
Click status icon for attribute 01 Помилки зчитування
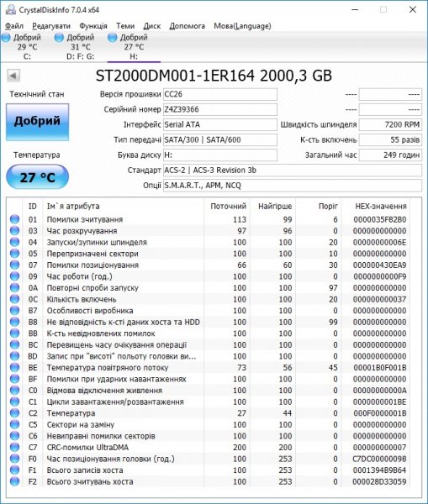pos(14,219)
